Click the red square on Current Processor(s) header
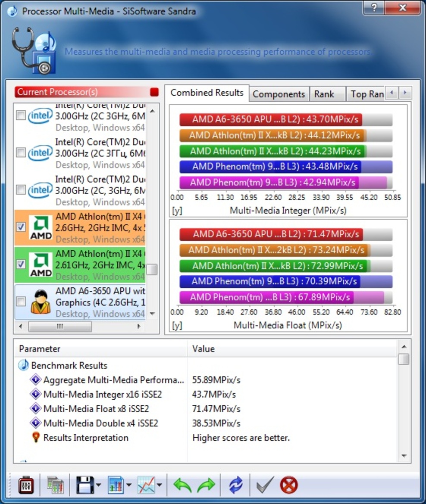The width and height of the screenshot is (426, 504). [154, 92]
